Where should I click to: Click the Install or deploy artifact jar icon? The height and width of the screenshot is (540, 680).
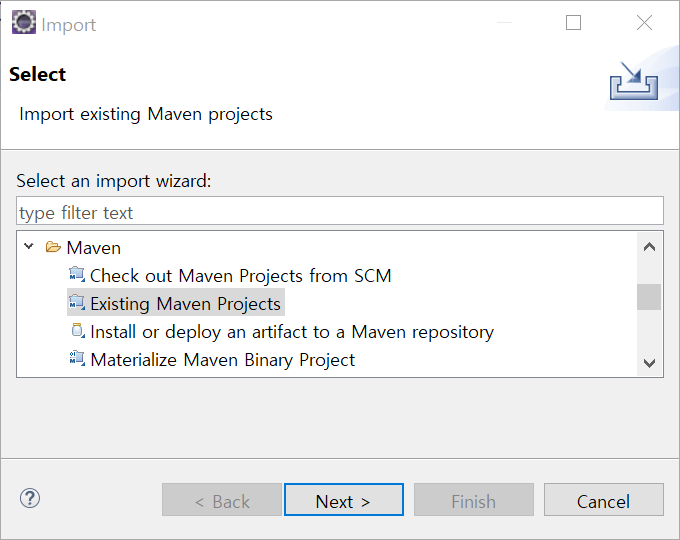point(77,331)
